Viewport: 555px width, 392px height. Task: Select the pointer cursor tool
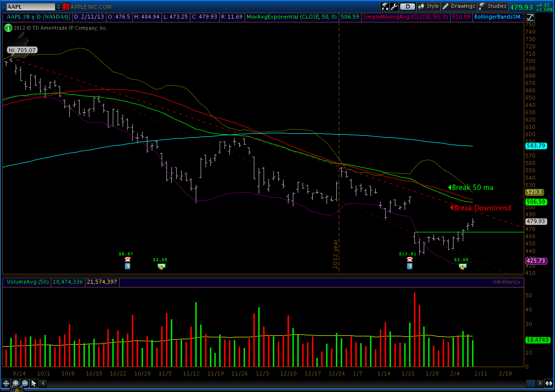click(34, 383)
